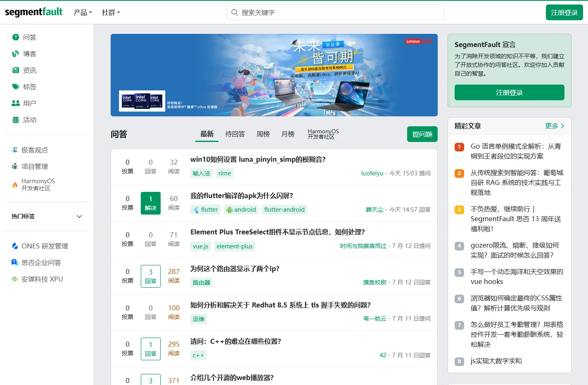Open question about Element Plus TreeSelect
The width and height of the screenshot is (588, 385).
[x=277, y=232]
